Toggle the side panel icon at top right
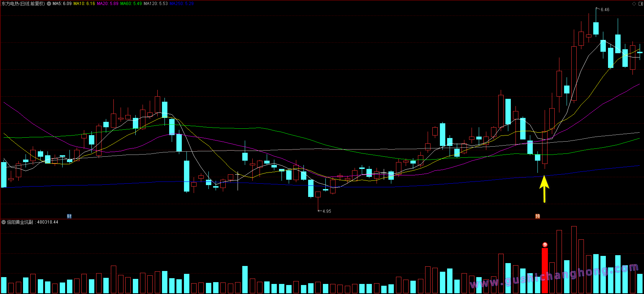644x294 pixels. [x=640, y=4]
